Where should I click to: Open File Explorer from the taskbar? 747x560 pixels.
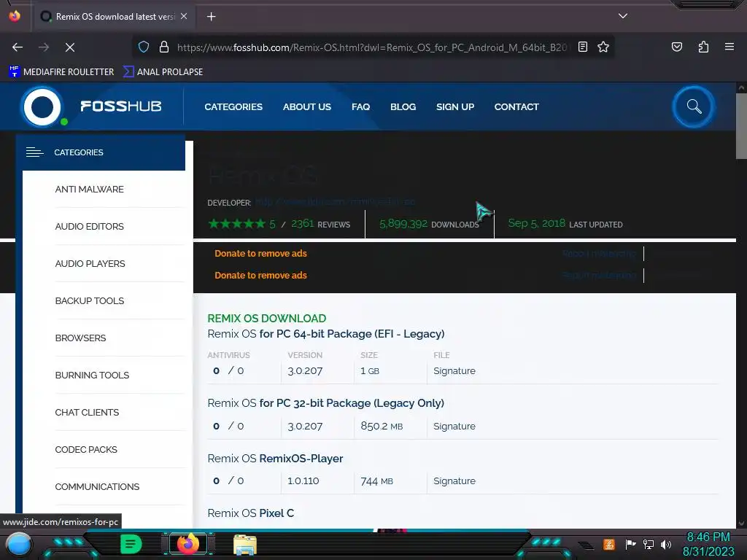[x=245, y=544]
